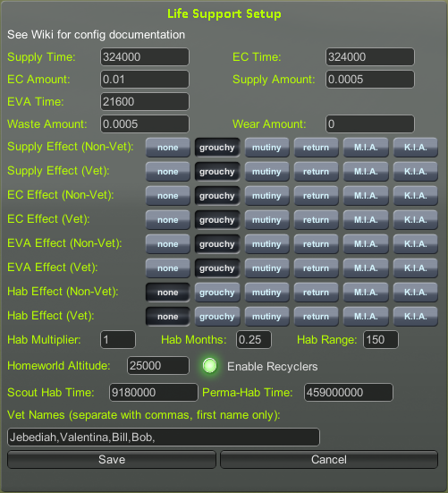Set Hab Effect (Vet) to M.I.A.
This screenshot has width=448, height=493.
(366, 317)
